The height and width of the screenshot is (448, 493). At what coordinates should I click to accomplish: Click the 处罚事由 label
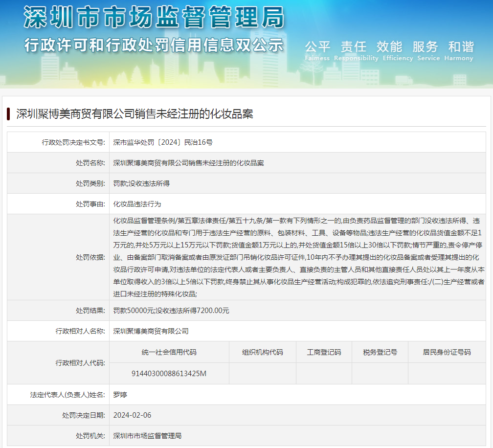[x=90, y=204]
